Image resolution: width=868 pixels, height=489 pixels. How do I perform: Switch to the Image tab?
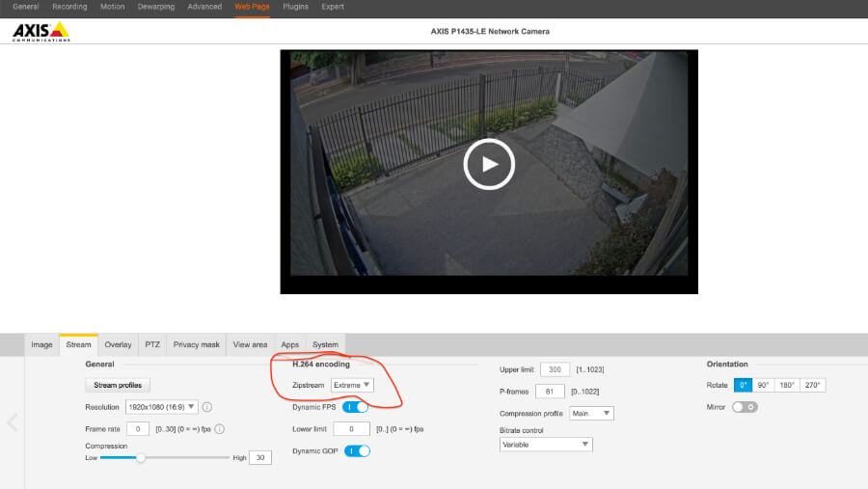click(x=41, y=344)
